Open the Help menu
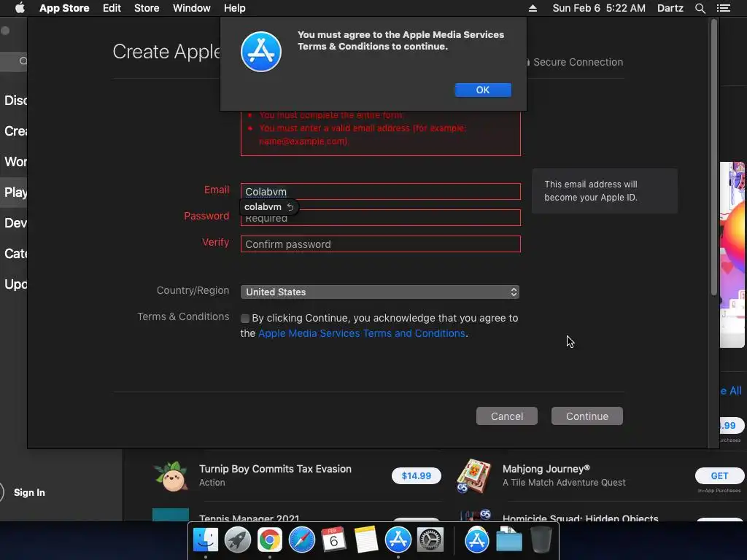This screenshot has height=560, width=747. coord(234,8)
